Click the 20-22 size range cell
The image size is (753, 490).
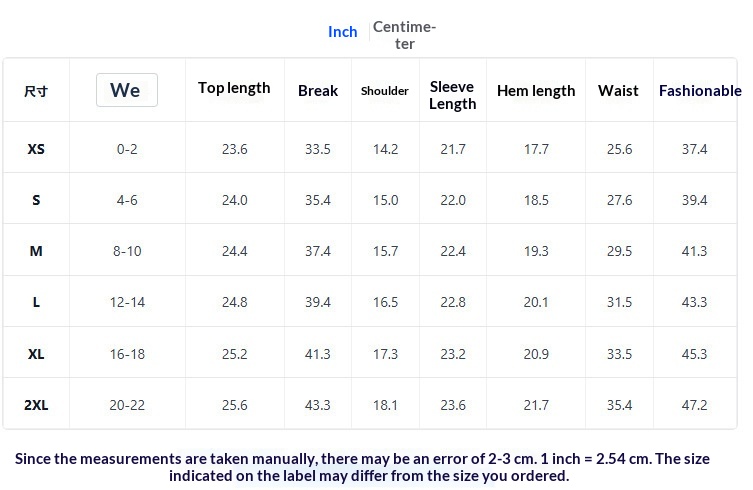127,405
